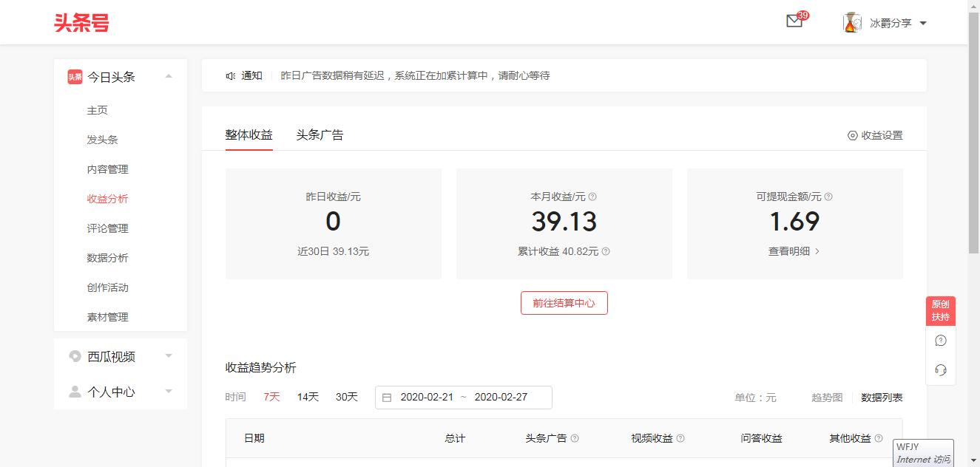980x467 pixels.
Task: Click the question-bubble help icon on right edge
Action: [940, 340]
